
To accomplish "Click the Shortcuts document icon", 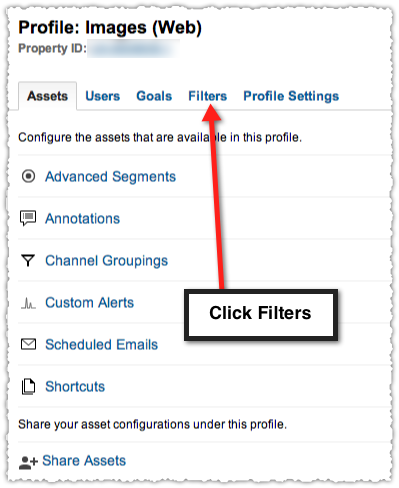I will pos(28,387).
